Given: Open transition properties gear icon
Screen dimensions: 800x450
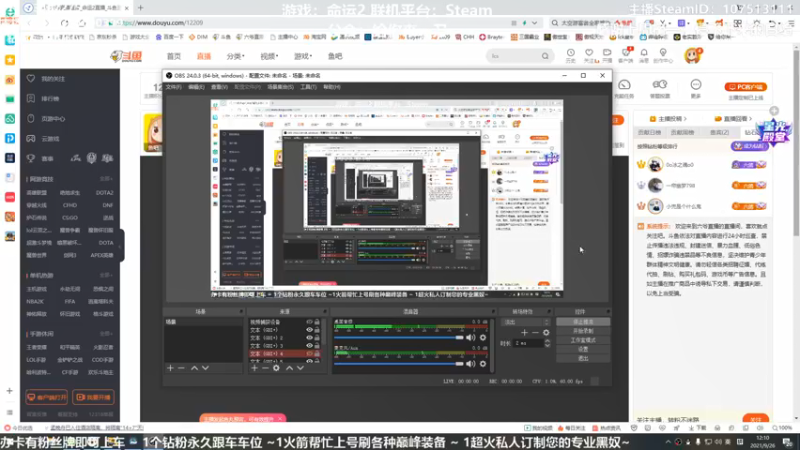Looking at the screenshot, I should click(546, 333).
